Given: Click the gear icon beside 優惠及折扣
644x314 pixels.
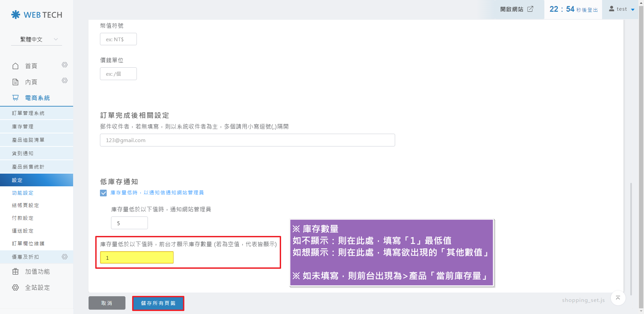Looking at the screenshot, I should coord(65,257).
